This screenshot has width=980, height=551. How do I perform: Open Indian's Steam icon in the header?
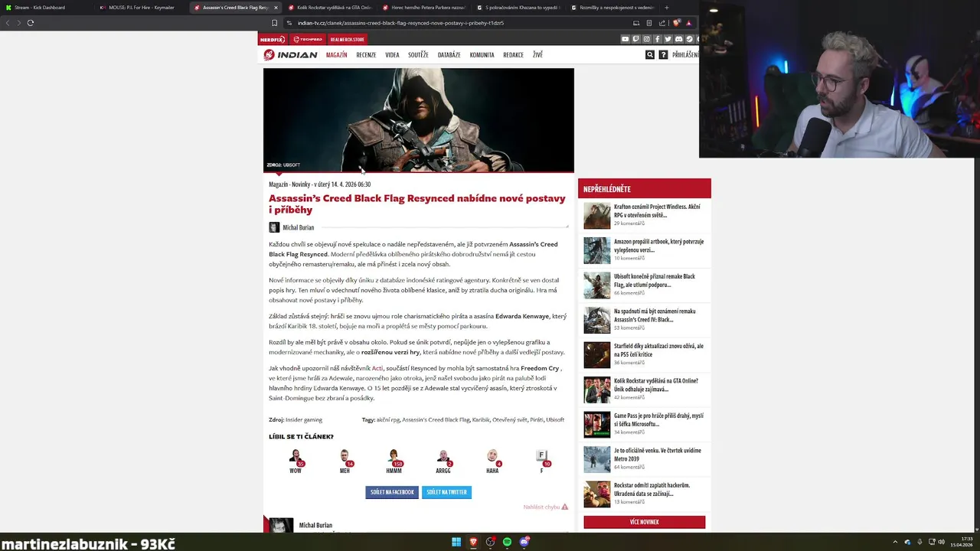(689, 39)
